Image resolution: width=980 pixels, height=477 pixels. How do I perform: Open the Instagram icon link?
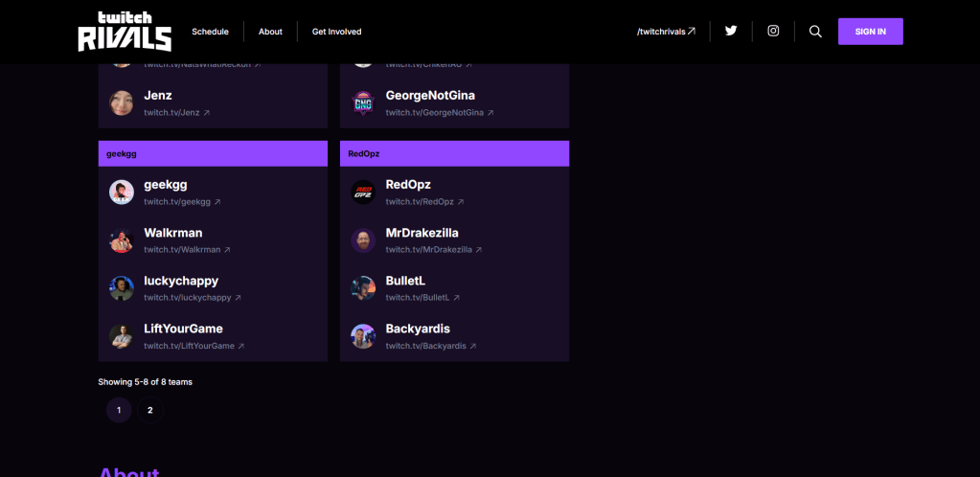click(x=773, y=31)
